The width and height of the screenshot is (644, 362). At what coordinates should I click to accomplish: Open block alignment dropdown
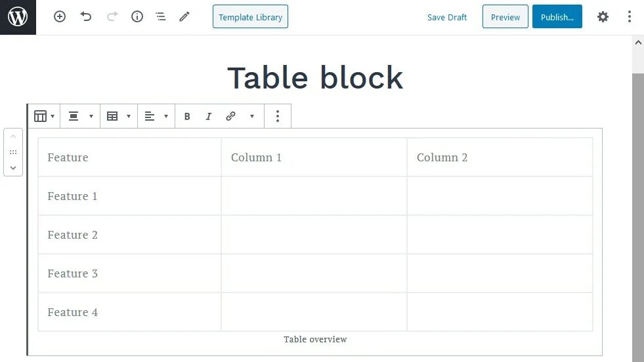coord(80,116)
